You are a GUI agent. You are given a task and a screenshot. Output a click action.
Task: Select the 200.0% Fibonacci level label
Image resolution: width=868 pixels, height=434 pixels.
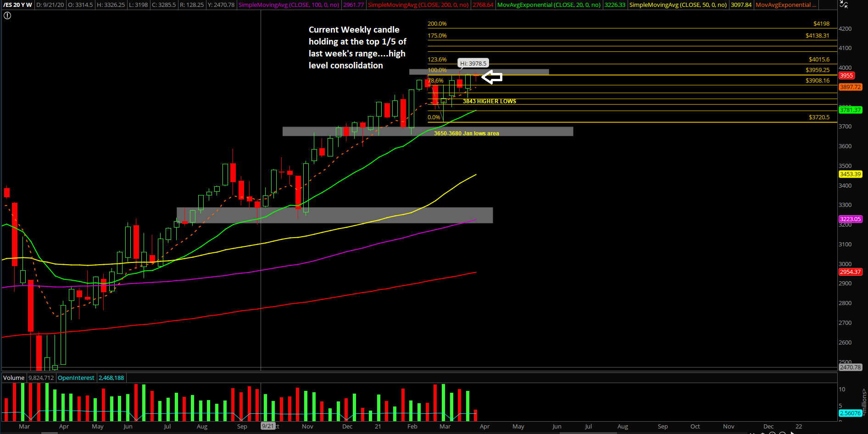437,23
